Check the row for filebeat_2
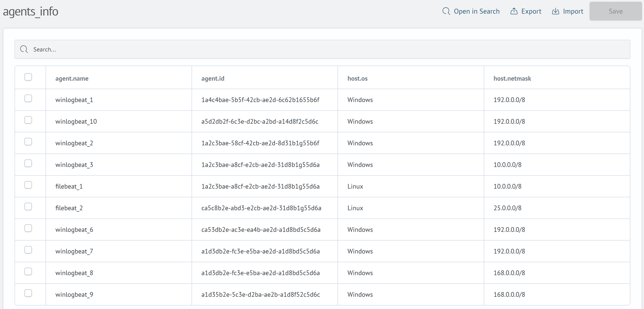Screen dimensions: 644x309 28,206
